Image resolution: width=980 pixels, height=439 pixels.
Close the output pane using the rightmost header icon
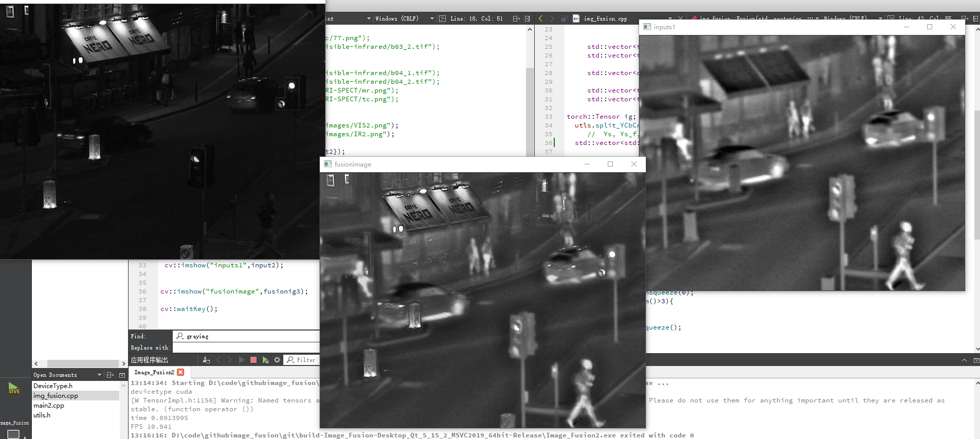[x=976, y=360]
